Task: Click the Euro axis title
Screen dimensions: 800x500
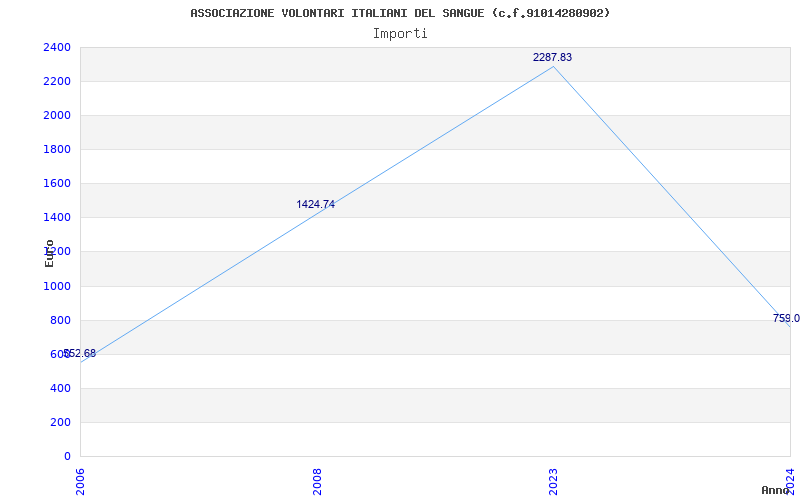Action: point(49,253)
